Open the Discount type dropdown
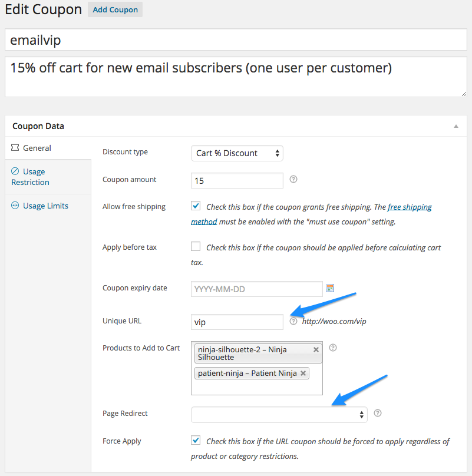This screenshot has width=472, height=476. pyautogui.click(x=237, y=153)
